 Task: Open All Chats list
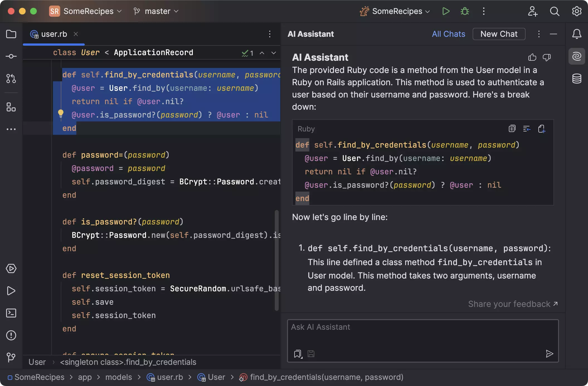coord(448,34)
